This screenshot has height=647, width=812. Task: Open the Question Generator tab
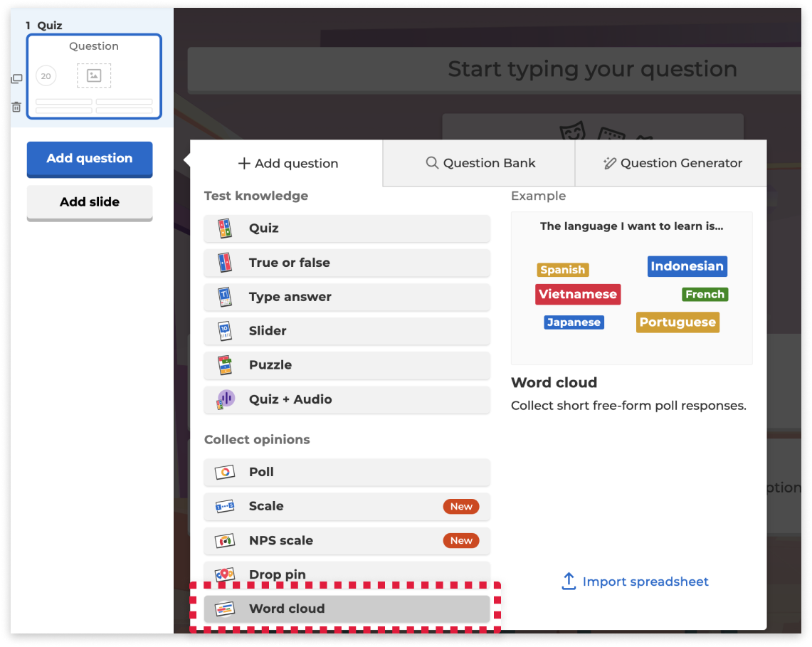pos(671,163)
